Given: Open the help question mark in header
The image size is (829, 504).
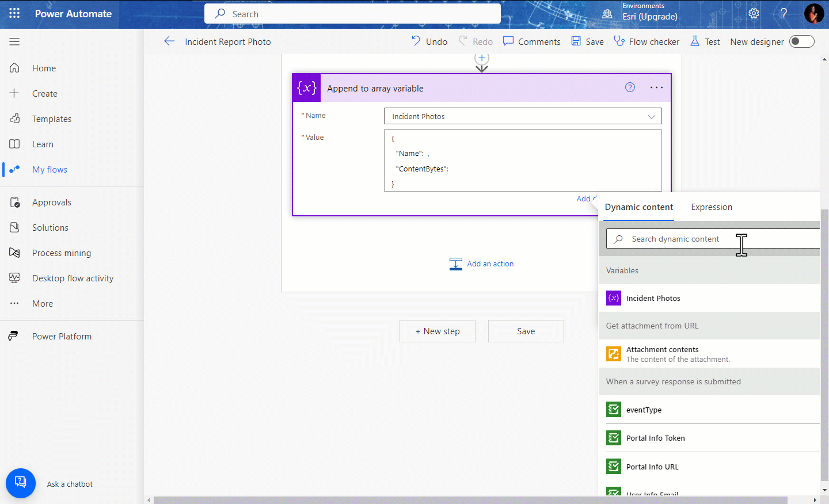Looking at the screenshot, I should tap(784, 13).
